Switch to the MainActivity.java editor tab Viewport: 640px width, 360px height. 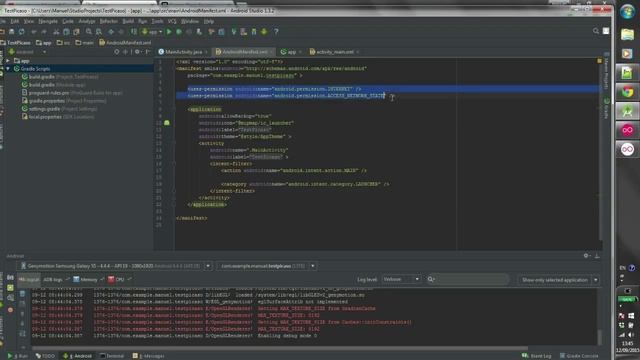[183, 52]
